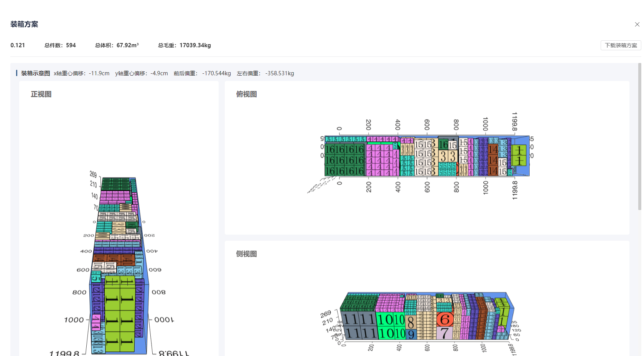Click the x轴重心偏移: -11.9cm text

81,73
